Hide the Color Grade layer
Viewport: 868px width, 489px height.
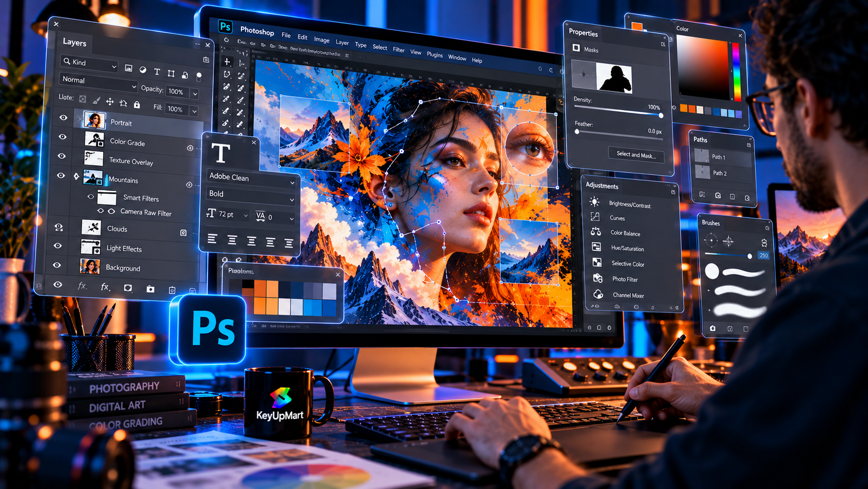62,137
